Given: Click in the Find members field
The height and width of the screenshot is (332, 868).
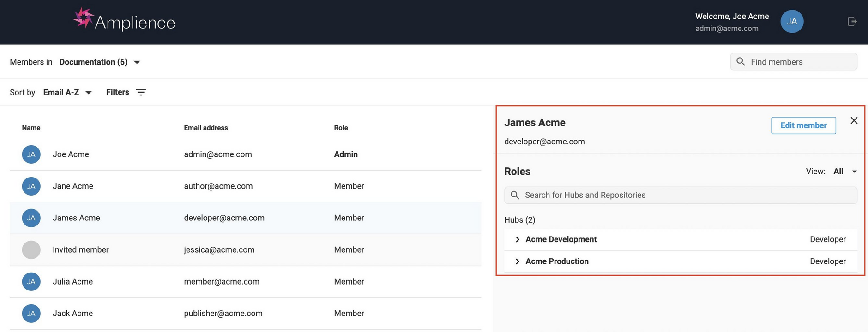Looking at the screenshot, I should pos(794,62).
